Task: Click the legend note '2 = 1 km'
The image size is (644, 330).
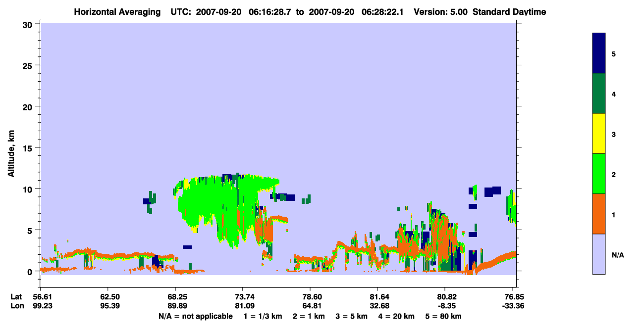Action: (309, 316)
